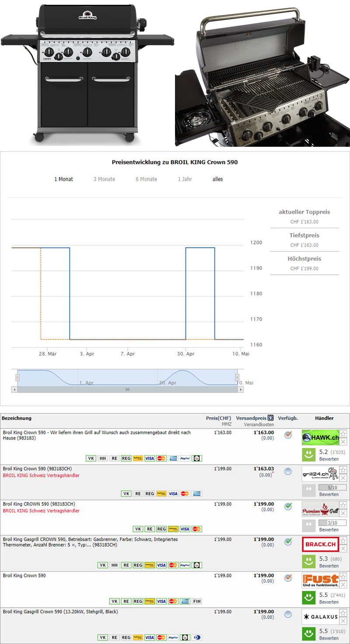Open the HAWK.ch dealer logo

click(320, 437)
